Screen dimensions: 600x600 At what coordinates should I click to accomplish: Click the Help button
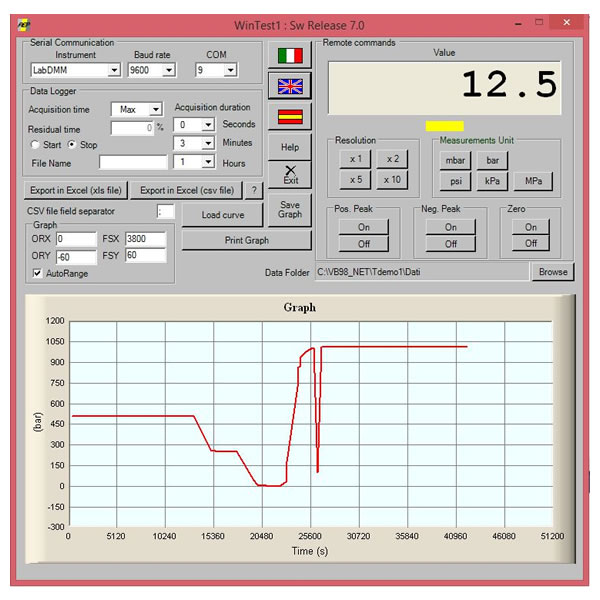point(290,147)
